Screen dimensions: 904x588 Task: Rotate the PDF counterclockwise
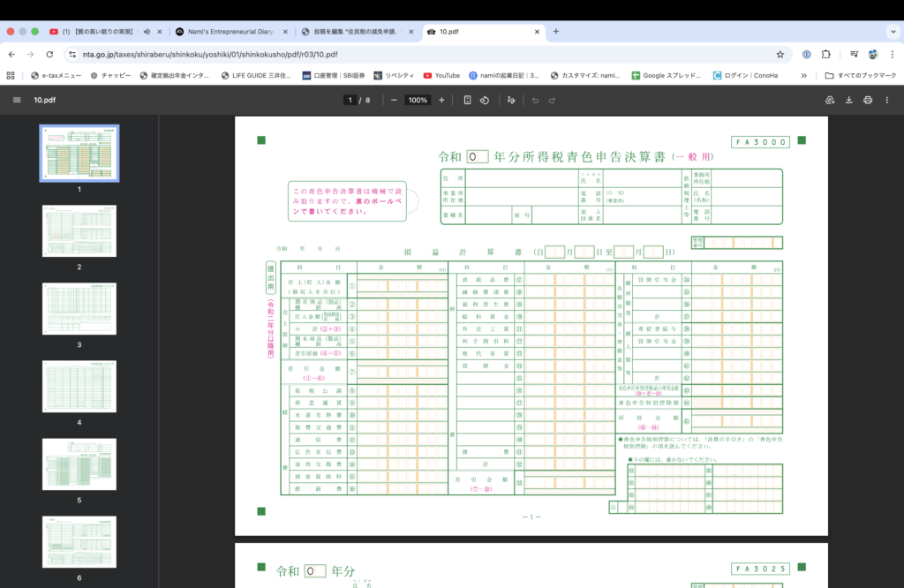pyautogui.click(x=485, y=100)
